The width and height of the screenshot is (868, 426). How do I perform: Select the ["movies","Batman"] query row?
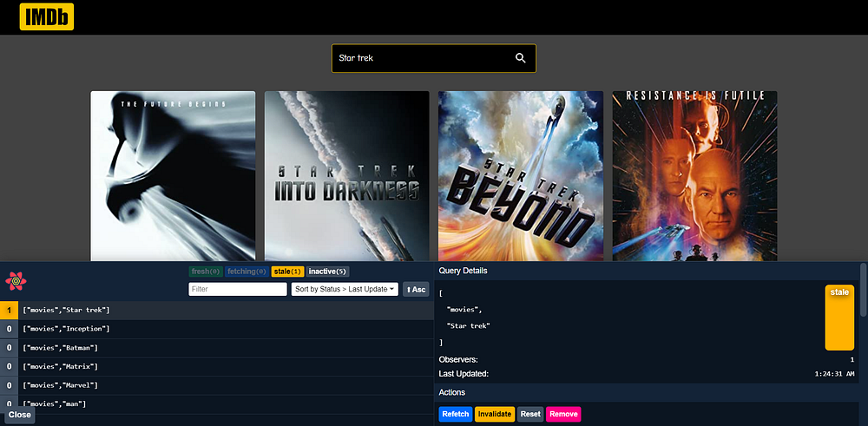(217, 348)
